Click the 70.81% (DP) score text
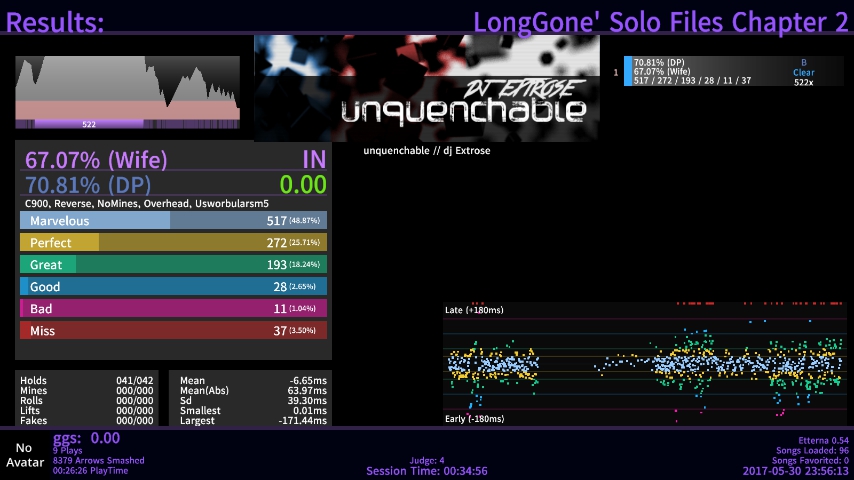The width and height of the screenshot is (854, 480). click(89, 184)
